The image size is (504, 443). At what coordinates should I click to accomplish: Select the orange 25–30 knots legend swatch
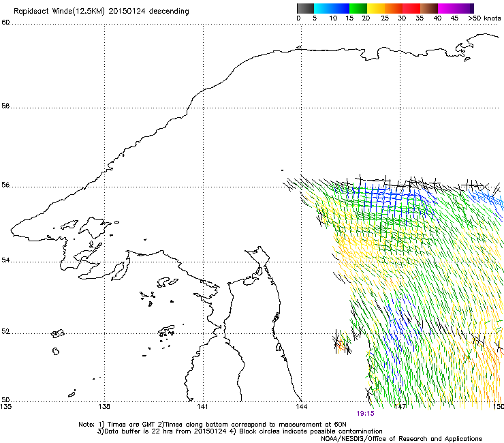pos(394,8)
